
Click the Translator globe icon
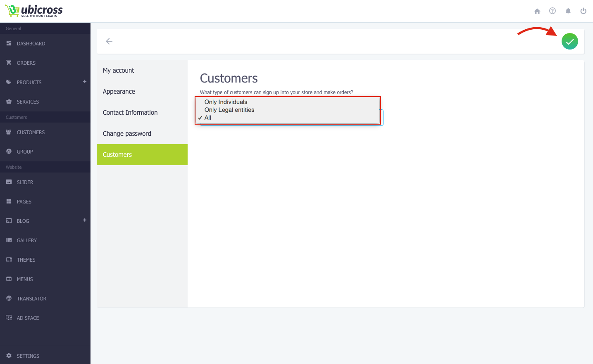tap(9, 298)
